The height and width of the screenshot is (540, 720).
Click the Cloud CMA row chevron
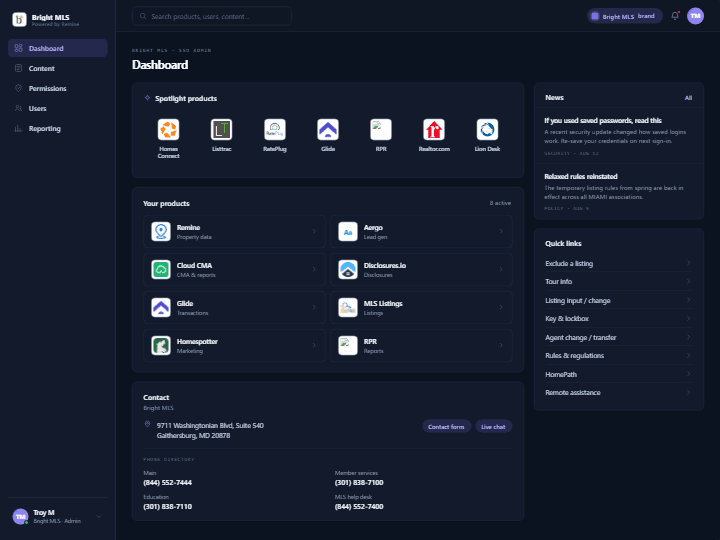(x=314, y=270)
